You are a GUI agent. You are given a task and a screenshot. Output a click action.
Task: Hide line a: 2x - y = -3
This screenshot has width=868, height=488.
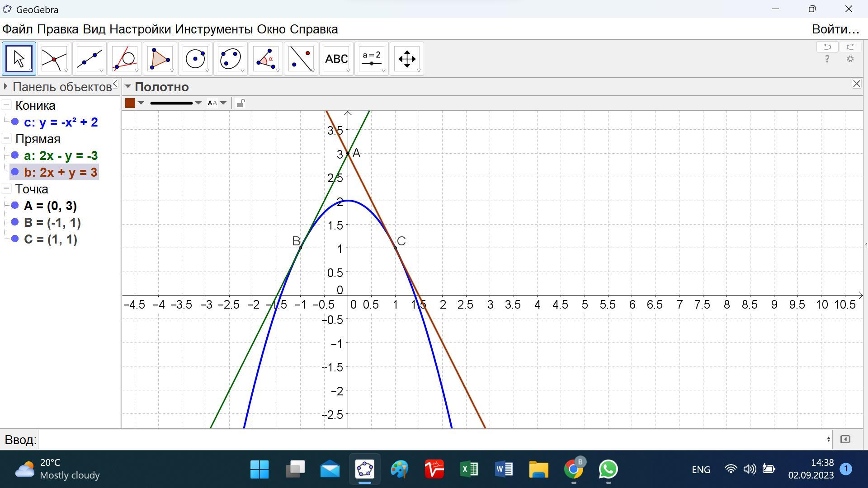pos(15,155)
